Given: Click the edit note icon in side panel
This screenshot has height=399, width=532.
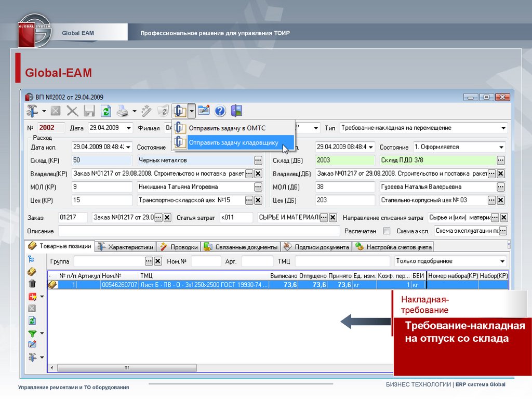Looking at the screenshot, I should tap(32, 344).
